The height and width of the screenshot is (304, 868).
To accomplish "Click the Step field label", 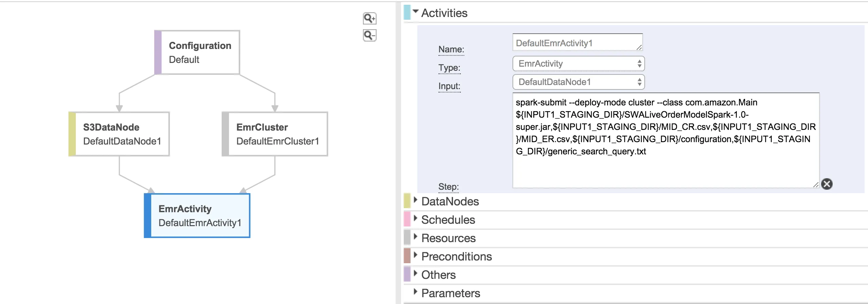I will click(448, 187).
